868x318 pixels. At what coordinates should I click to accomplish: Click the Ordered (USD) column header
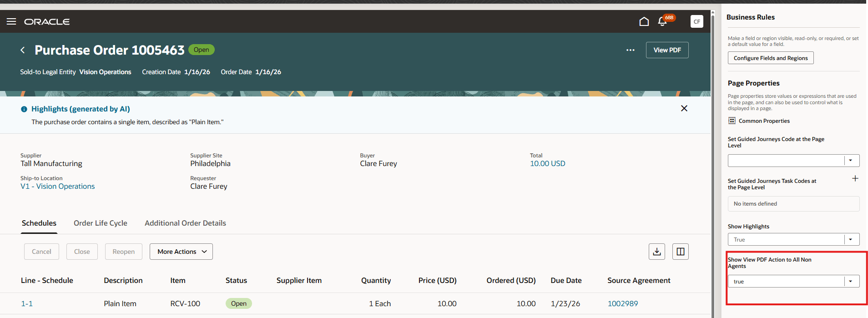click(x=511, y=280)
